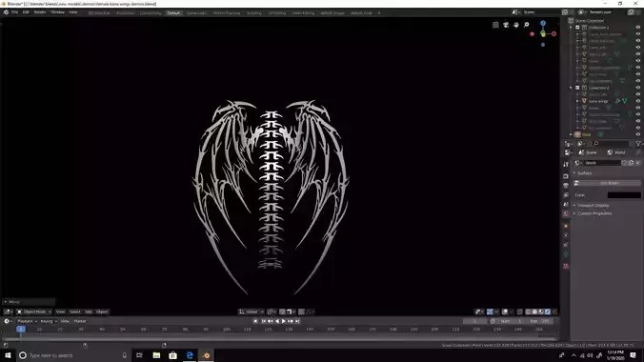The width and height of the screenshot is (644, 362).
Task: Collapse the Surface panel
Action: click(583, 173)
